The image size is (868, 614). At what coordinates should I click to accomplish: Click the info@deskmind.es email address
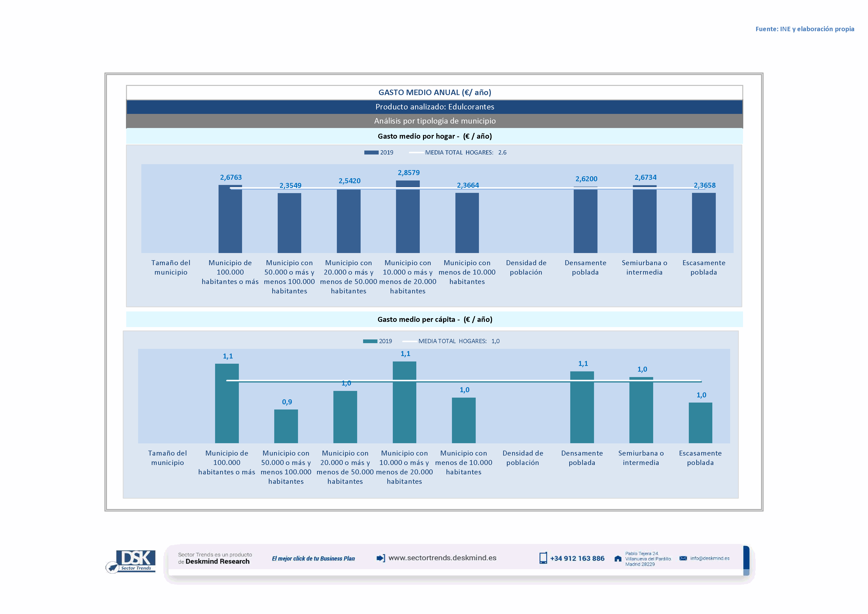tap(710, 558)
